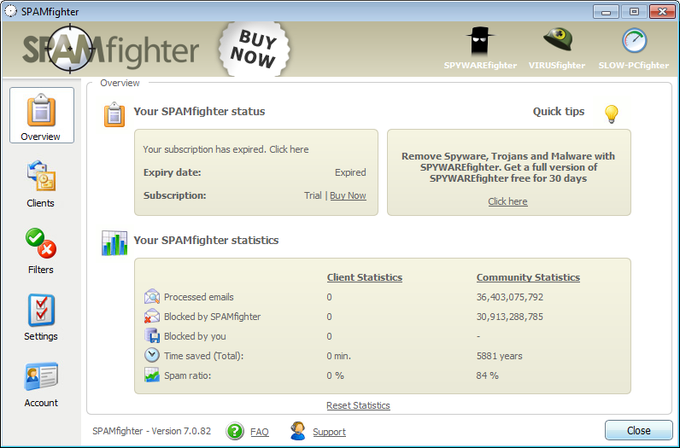Click the Community Statistics heading
This screenshot has height=448, width=680.
tap(528, 278)
